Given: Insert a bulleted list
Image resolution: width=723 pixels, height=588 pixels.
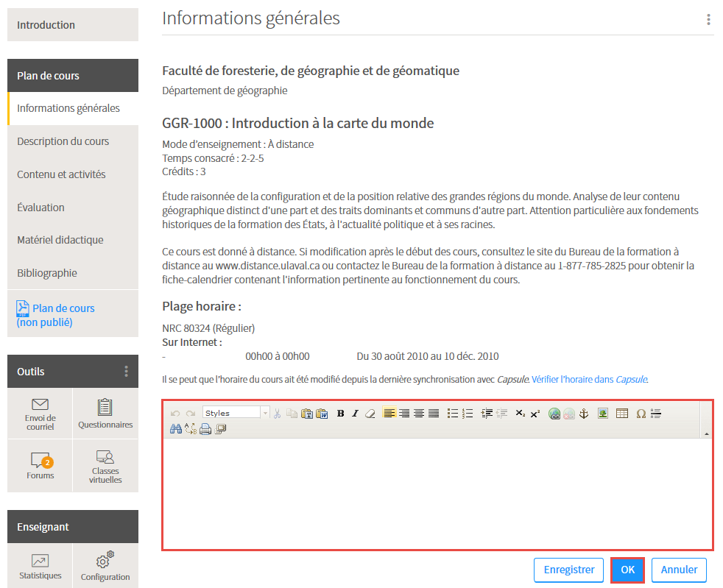Looking at the screenshot, I should click(x=452, y=414).
